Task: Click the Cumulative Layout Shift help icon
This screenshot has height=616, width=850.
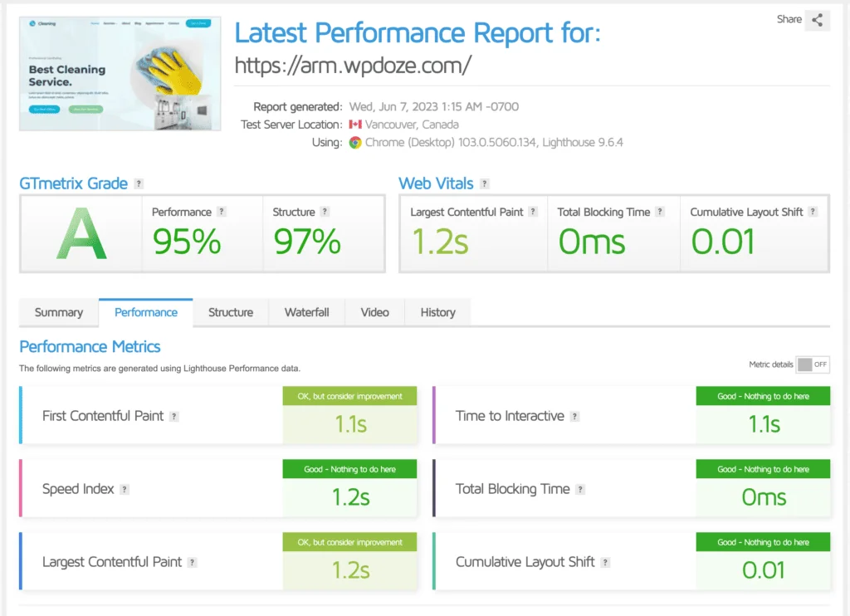Action: [604, 562]
